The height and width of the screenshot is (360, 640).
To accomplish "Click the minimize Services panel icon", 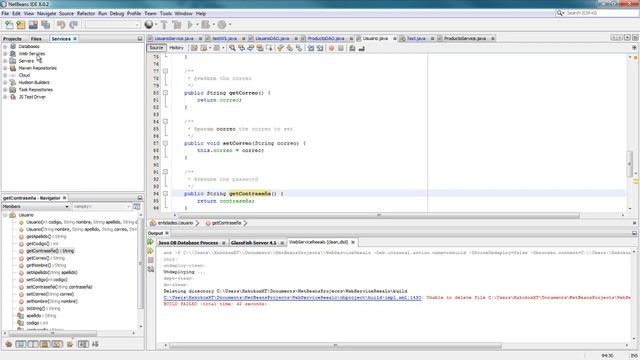I will click(x=140, y=38).
